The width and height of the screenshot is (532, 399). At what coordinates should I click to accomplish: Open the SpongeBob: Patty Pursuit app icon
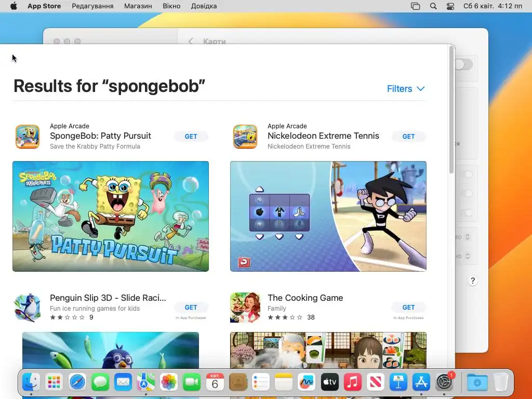click(28, 137)
